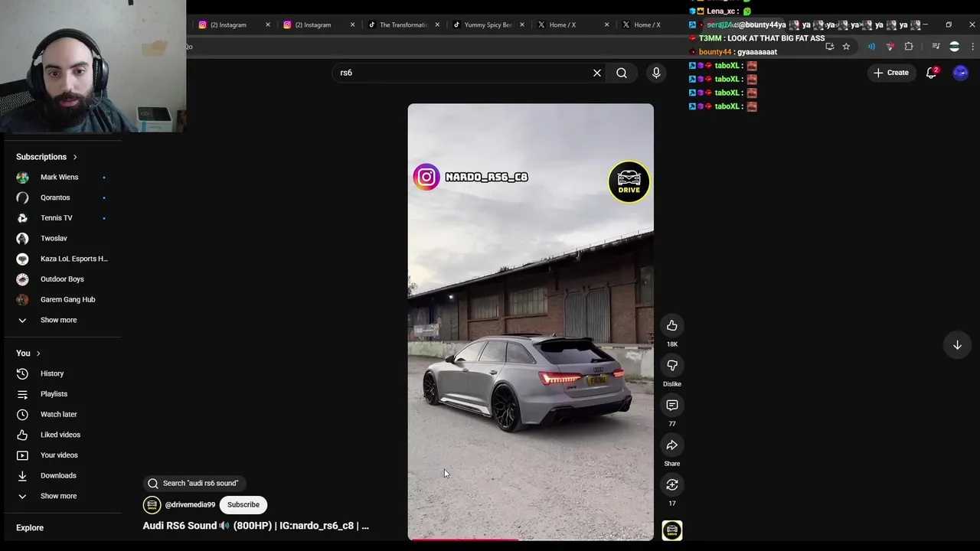
Task: Click NARDO_RS6_C8 Instagram overlay
Action: point(471,177)
